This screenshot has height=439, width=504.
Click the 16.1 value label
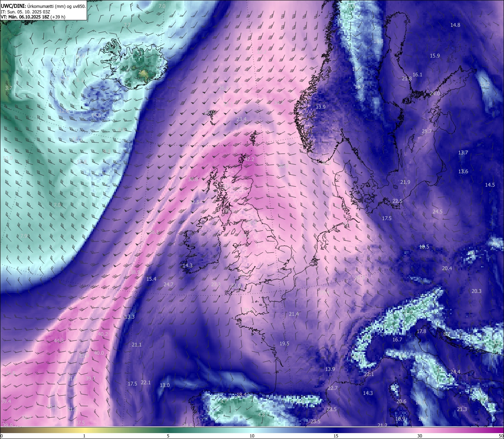[417, 74]
